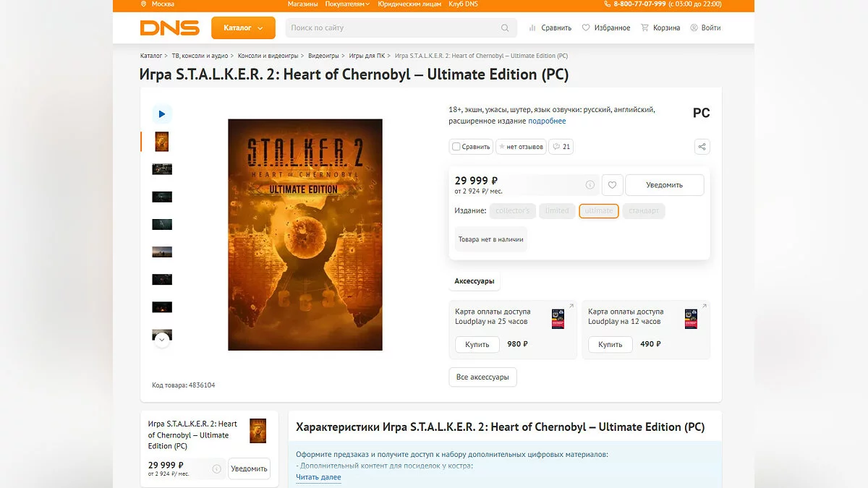Image resolution: width=868 pixels, height=488 pixels.
Task: Tick the Сравнить checkbox
Action: 456,147
